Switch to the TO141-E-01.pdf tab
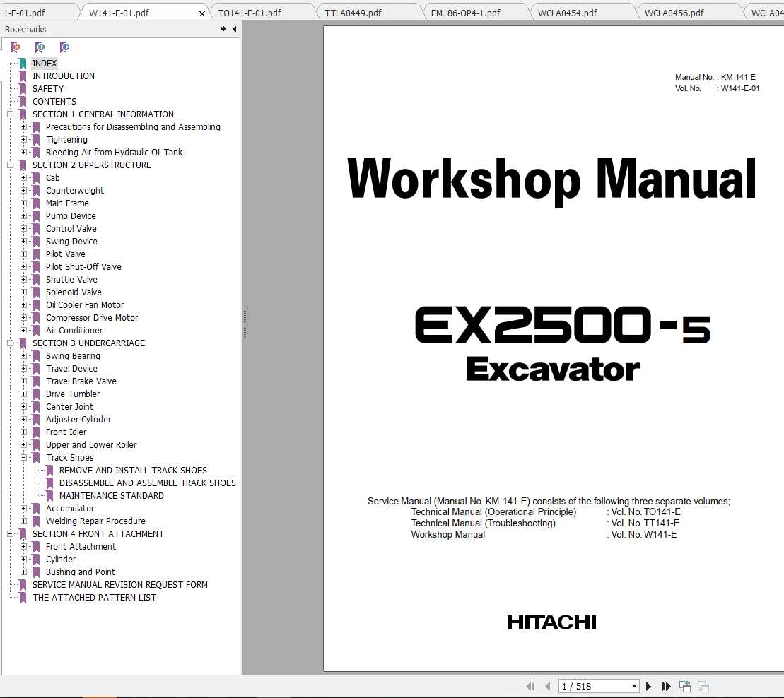 click(253, 11)
